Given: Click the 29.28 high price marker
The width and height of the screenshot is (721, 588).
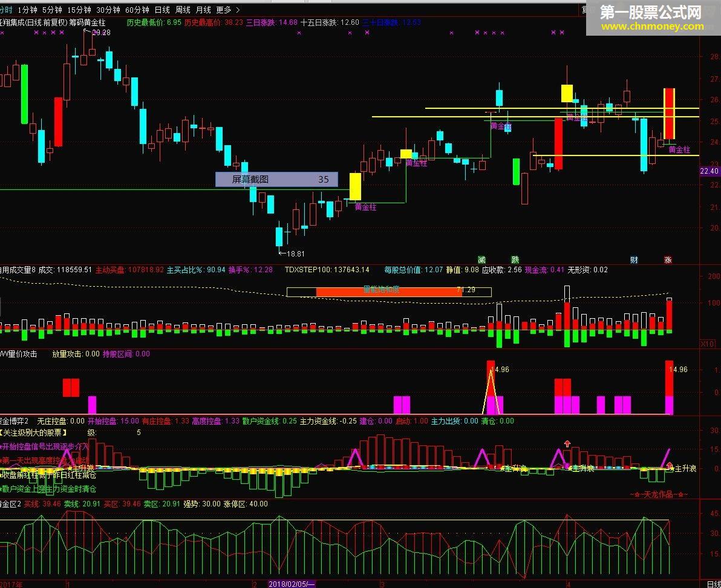Looking at the screenshot, I should pyautogui.click(x=100, y=33).
